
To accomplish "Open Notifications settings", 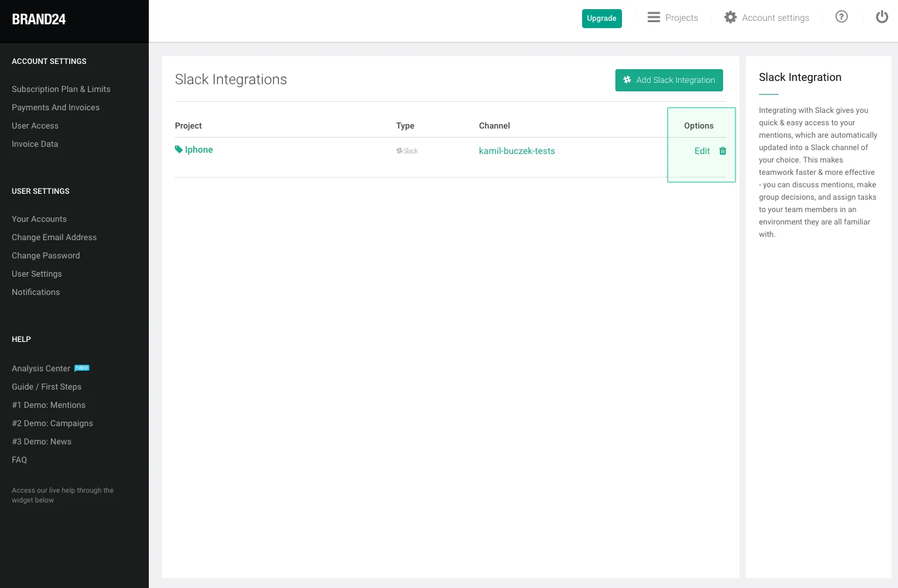I will 36,292.
